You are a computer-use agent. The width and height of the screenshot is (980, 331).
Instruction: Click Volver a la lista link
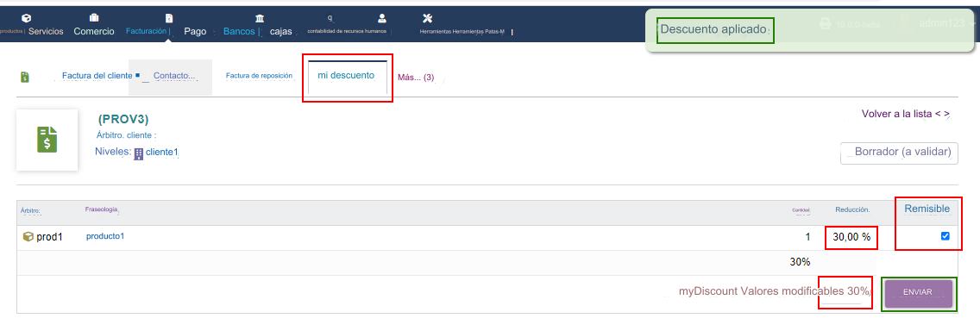click(897, 114)
